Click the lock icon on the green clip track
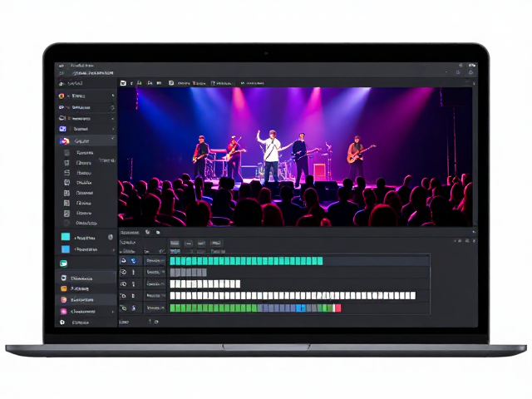The width and height of the screenshot is (532, 399). [134, 308]
